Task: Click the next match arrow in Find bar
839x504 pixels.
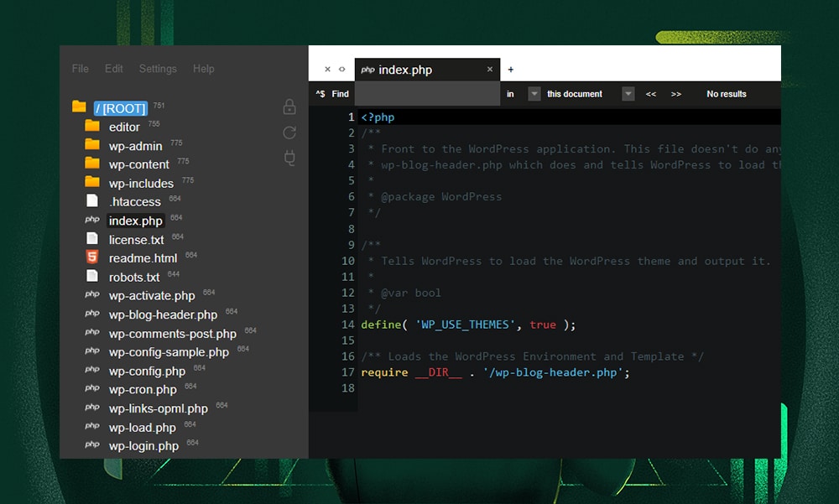Action: [x=676, y=94]
